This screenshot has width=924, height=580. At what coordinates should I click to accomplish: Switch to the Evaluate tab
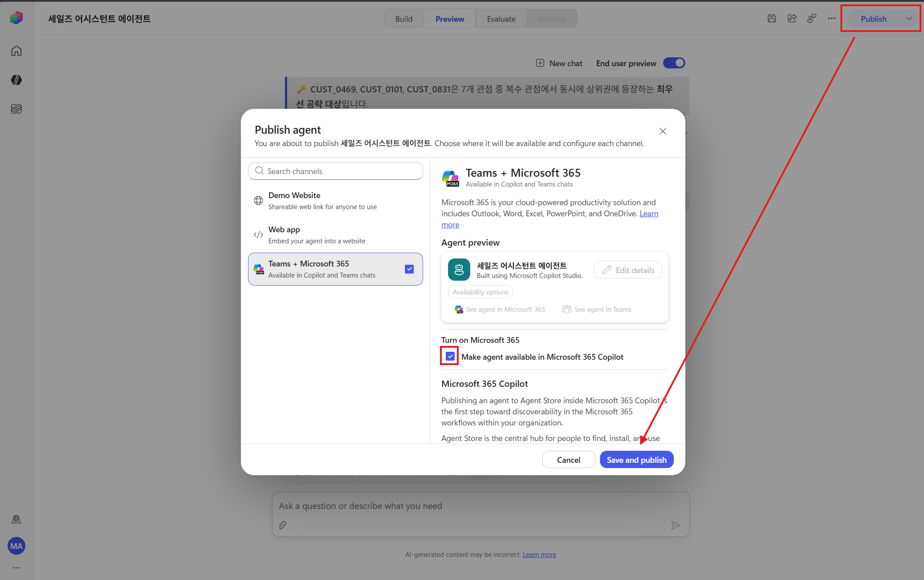[501, 19]
